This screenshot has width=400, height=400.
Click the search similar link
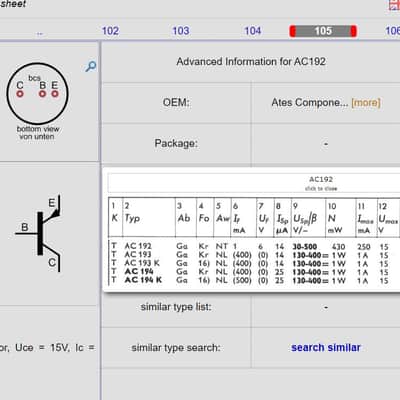326,348
